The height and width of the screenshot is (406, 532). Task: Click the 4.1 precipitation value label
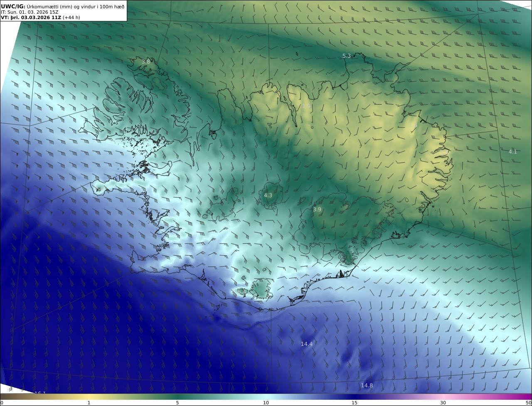tap(513, 152)
